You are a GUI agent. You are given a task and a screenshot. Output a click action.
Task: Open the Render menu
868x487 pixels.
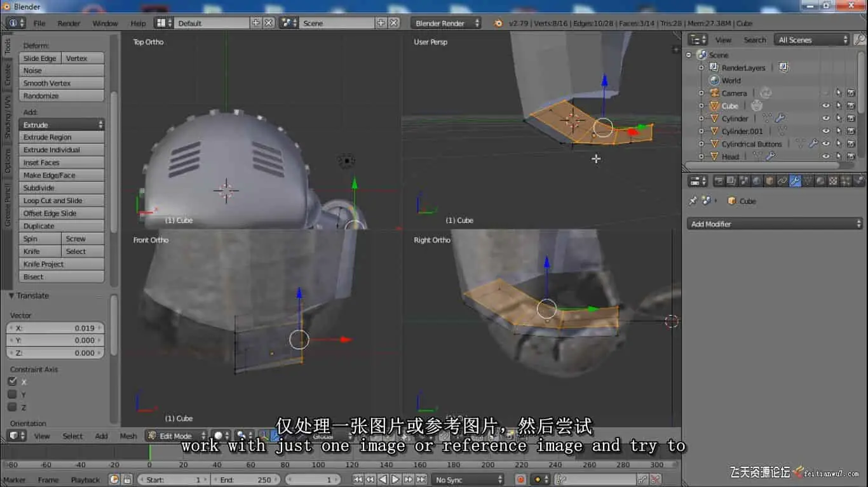(x=69, y=23)
